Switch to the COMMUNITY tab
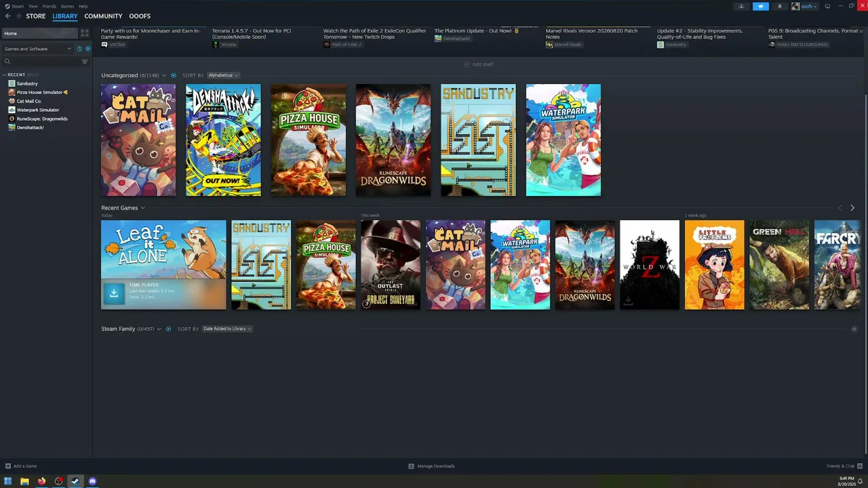The image size is (868, 488). point(103,16)
